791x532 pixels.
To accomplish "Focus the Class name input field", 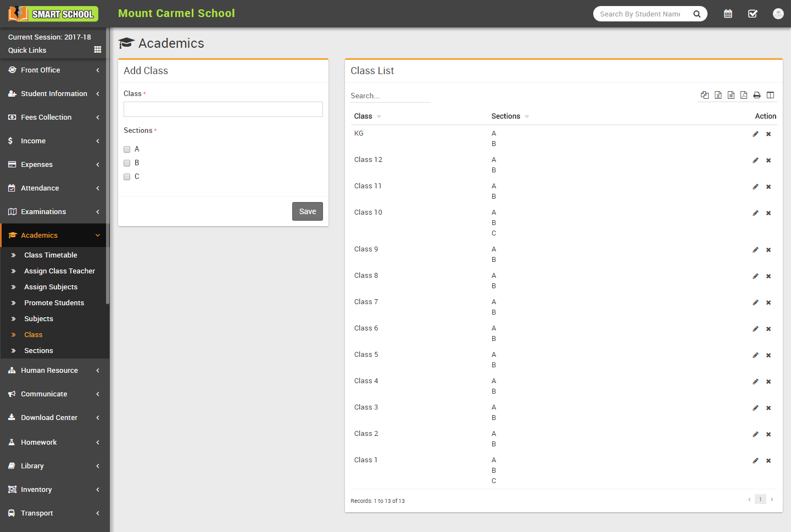I will click(223, 109).
